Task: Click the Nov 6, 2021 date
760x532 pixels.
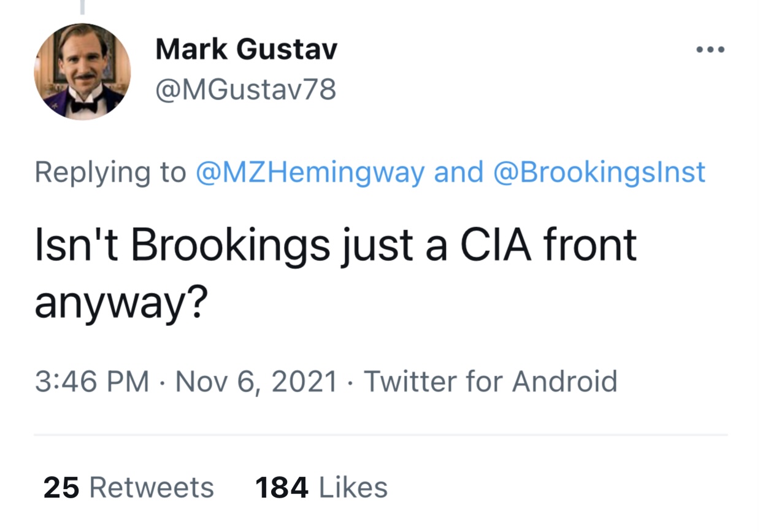Action: coord(256,381)
